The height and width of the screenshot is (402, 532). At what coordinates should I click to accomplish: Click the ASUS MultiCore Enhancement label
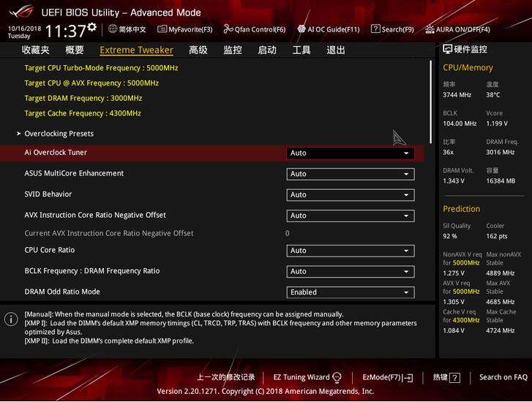point(74,173)
